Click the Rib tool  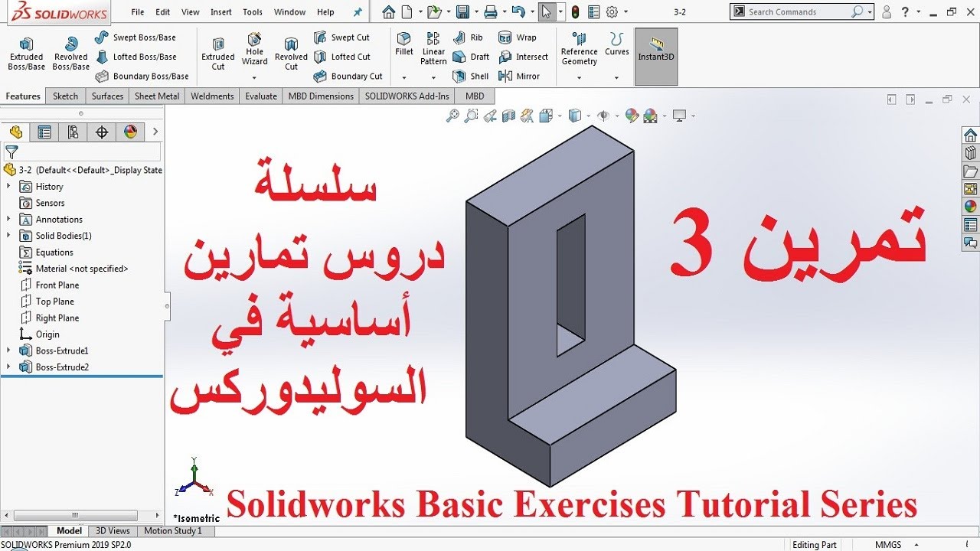[468, 37]
